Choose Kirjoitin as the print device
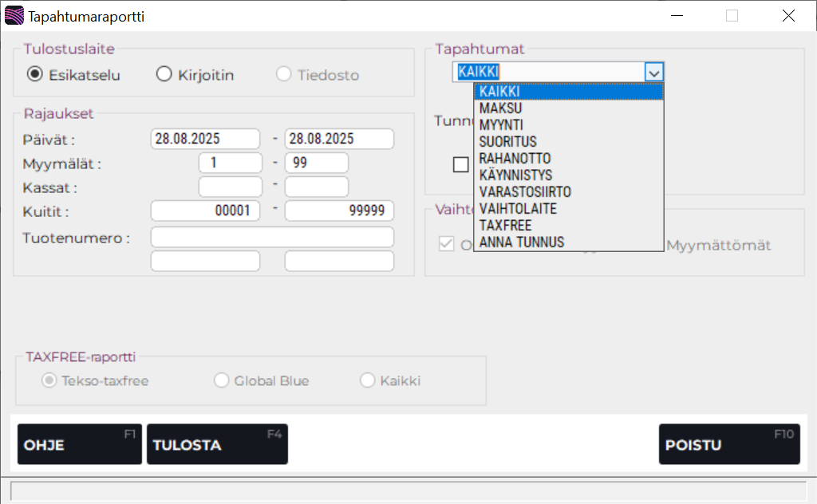 [164, 75]
